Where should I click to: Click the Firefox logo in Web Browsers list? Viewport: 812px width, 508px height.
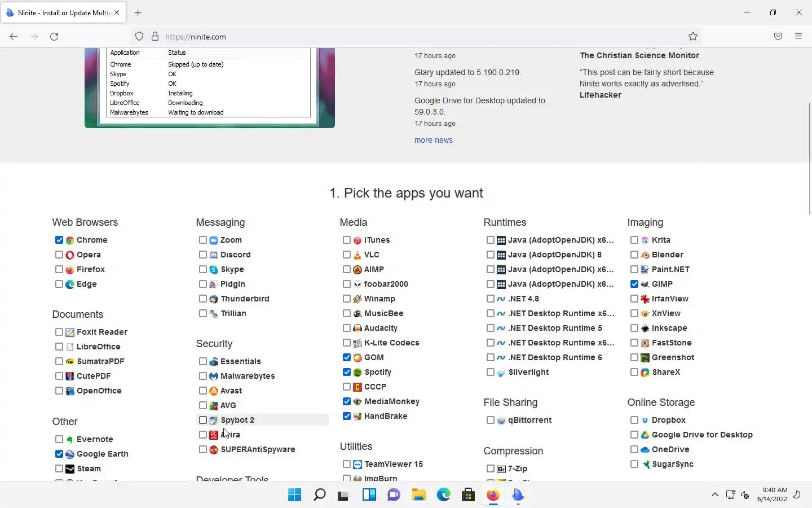coord(70,269)
